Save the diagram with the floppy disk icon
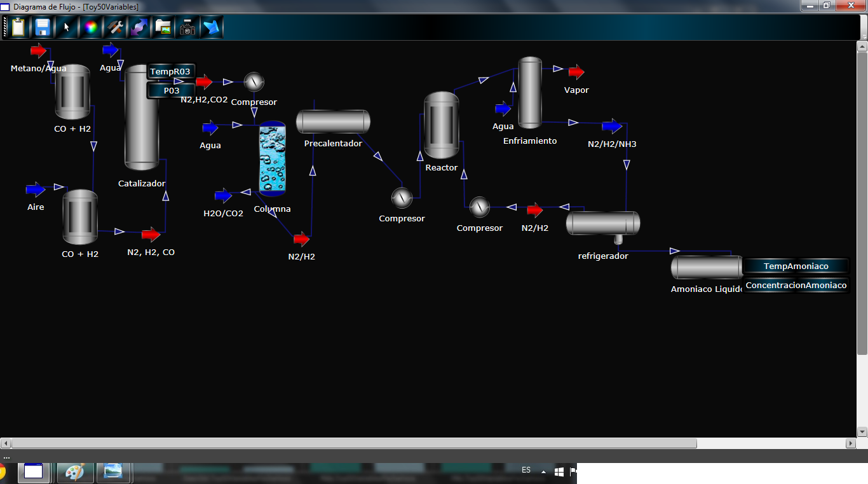Viewport: 868px width, 484px height. [x=43, y=27]
